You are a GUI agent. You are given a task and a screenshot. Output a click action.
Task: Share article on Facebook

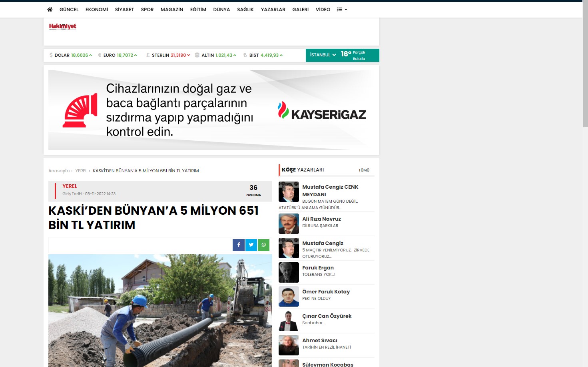(239, 245)
